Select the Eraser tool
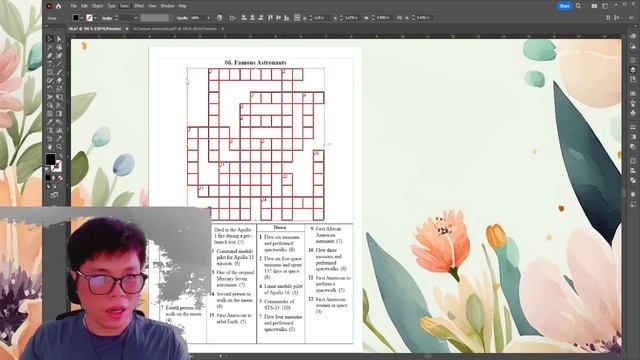 tap(59, 80)
